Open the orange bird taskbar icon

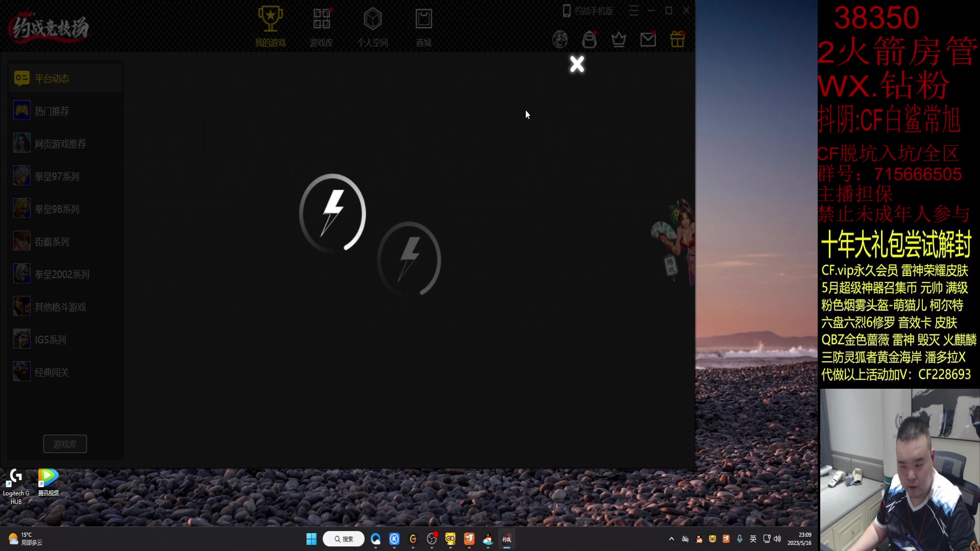pos(469,539)
